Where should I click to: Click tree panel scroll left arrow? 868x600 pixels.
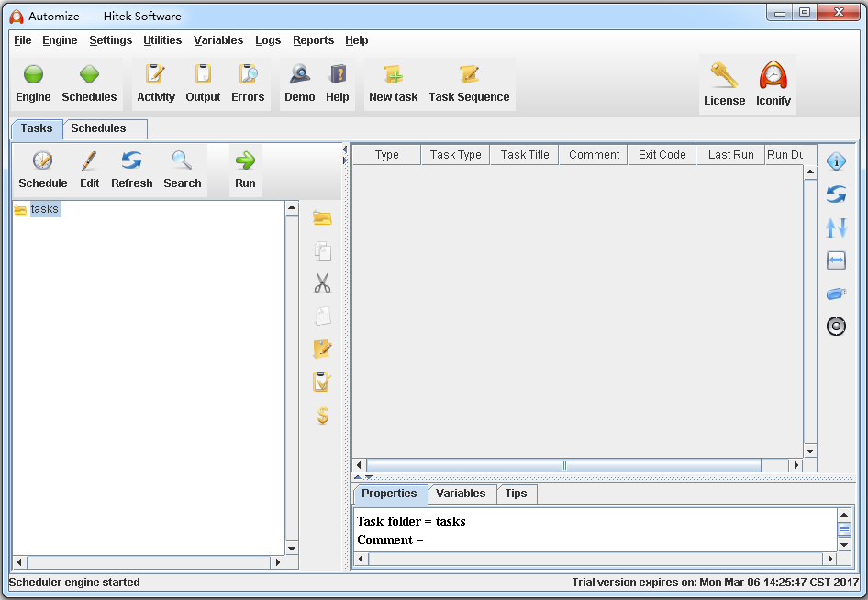(x=19, y=562)
